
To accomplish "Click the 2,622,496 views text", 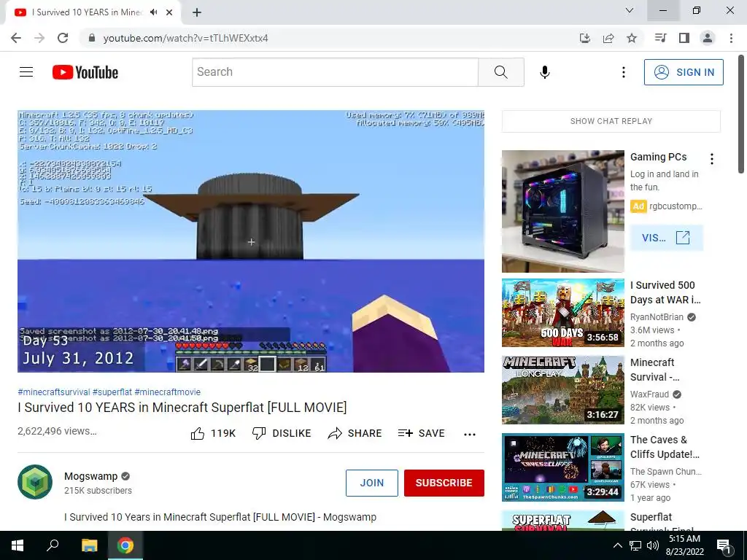I will (57, 431).
